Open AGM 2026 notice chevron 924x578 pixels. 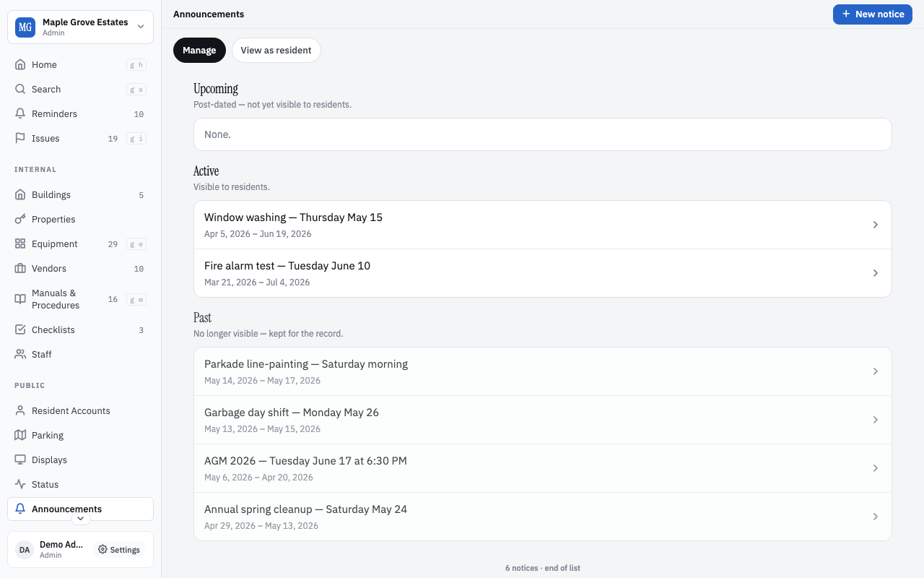point(875,468)
